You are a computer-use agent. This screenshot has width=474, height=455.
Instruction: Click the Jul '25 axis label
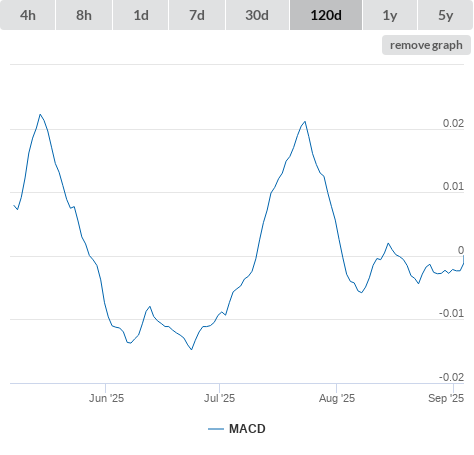pos(219,398)
